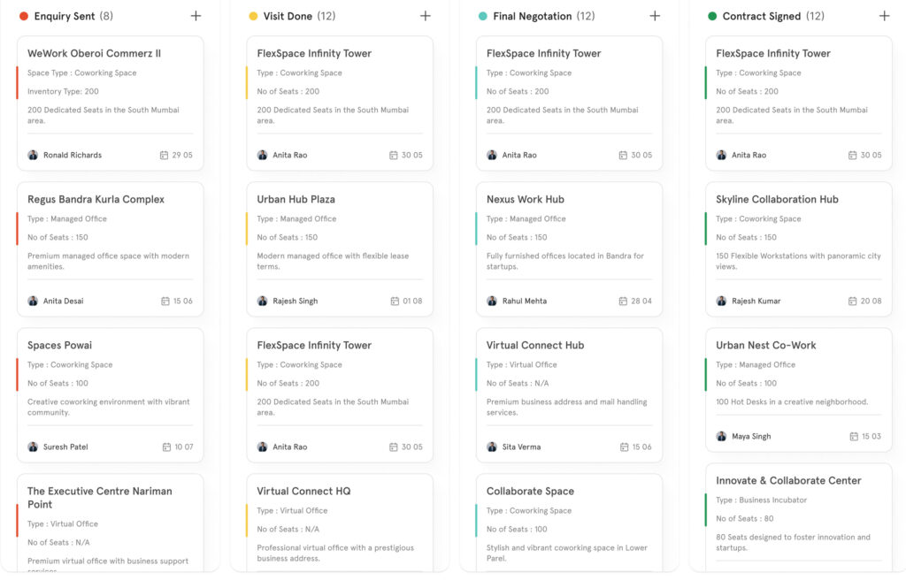The height and width of the screenshot is (588, 906).
Task: Click the plus icon in Enquiry Sent column
Action: coord(196,16)
